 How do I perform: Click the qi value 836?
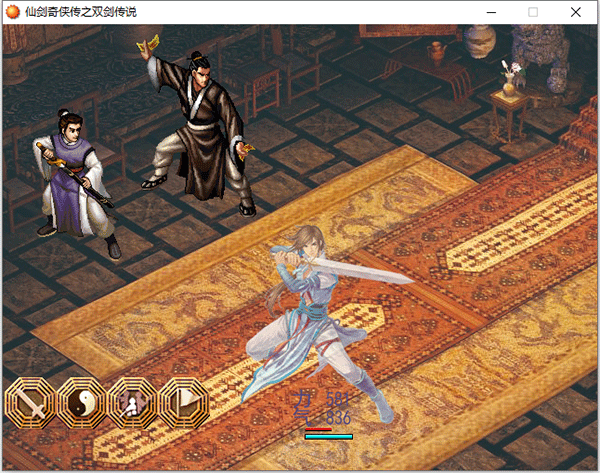tap(338, 418)
